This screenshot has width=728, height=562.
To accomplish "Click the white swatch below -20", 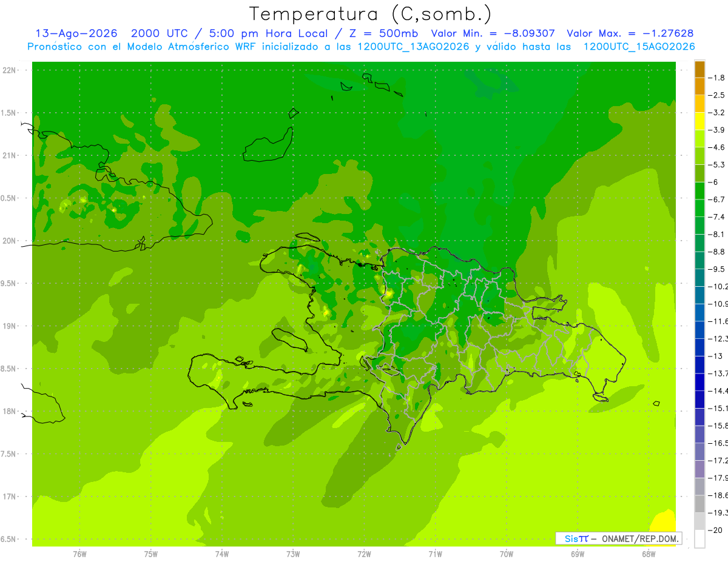I will click(x=699, y=538).
